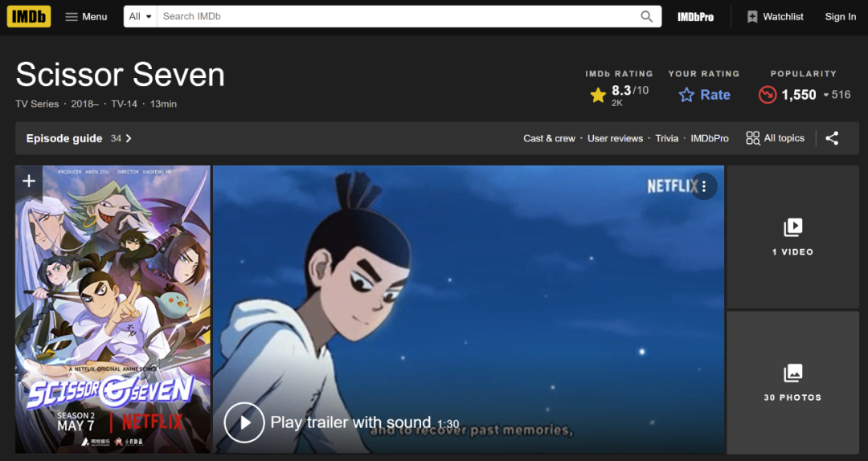Click the share icon

[832, 138]
